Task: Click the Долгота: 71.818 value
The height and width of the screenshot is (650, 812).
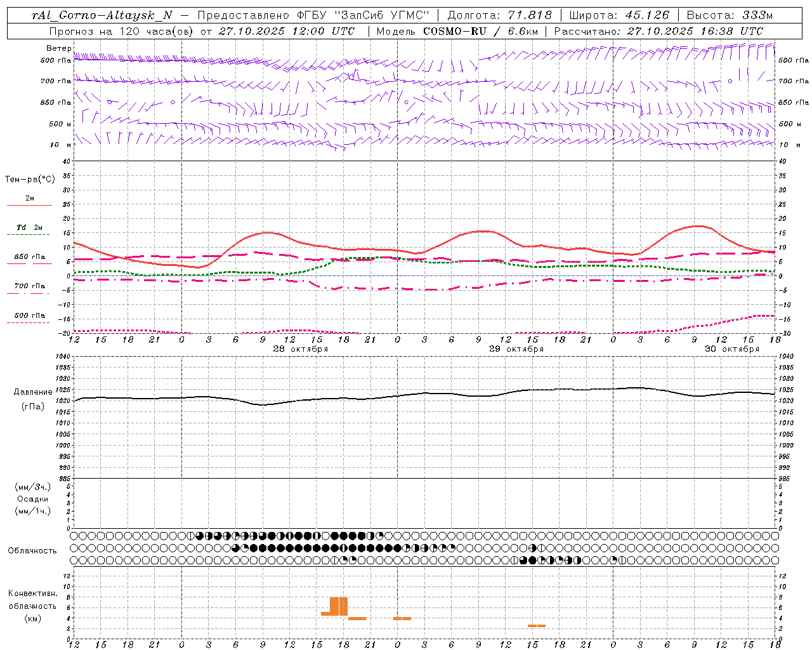Action: point(500,15)
